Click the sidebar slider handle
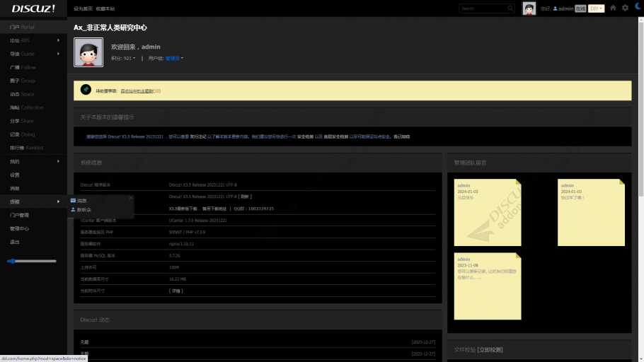The image size is (644, 362). [12, 261]
